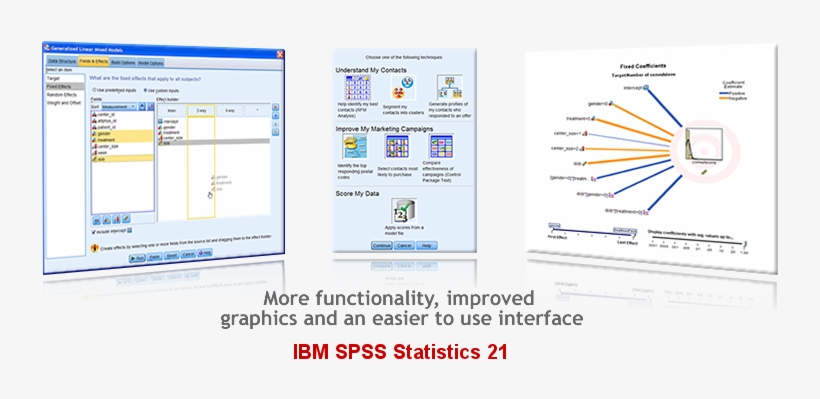
Task: Click Help in the Generalized Linear Mixed Models dialog
Action: coord(205,253)
